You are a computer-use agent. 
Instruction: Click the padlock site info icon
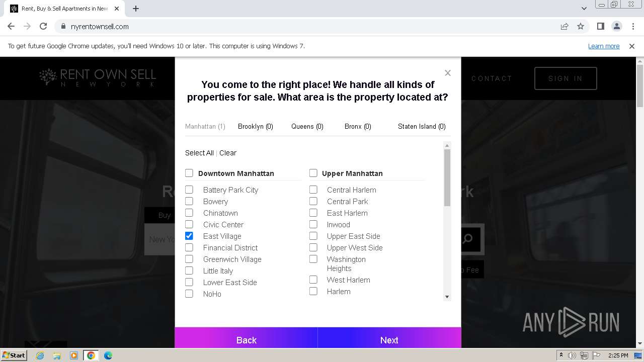click(63, 26)
